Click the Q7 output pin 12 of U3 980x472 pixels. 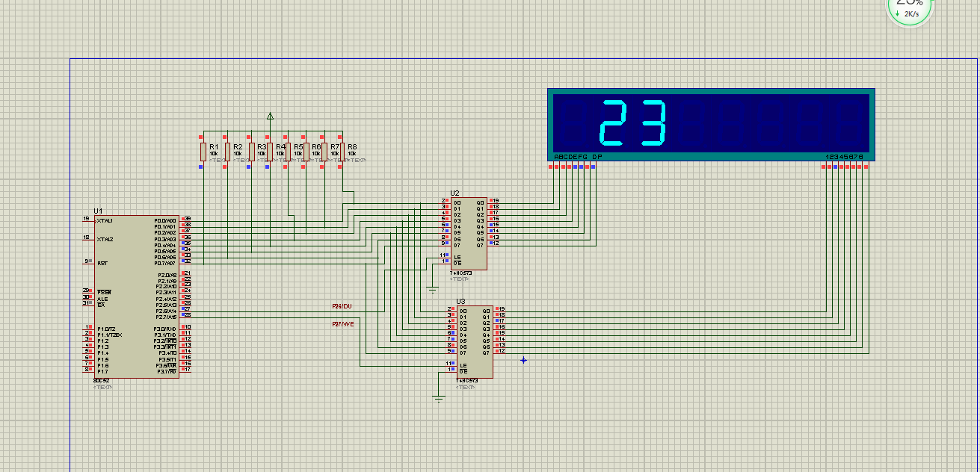coord(499,351)
